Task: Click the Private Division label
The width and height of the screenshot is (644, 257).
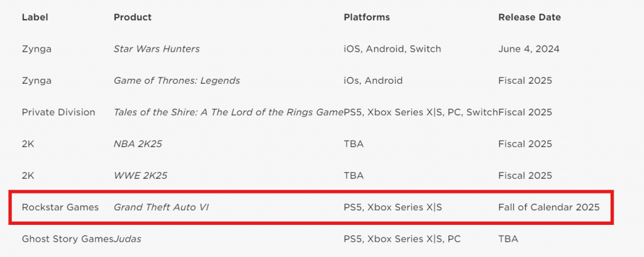Action: pyautogui.click(x=58, y=112)
